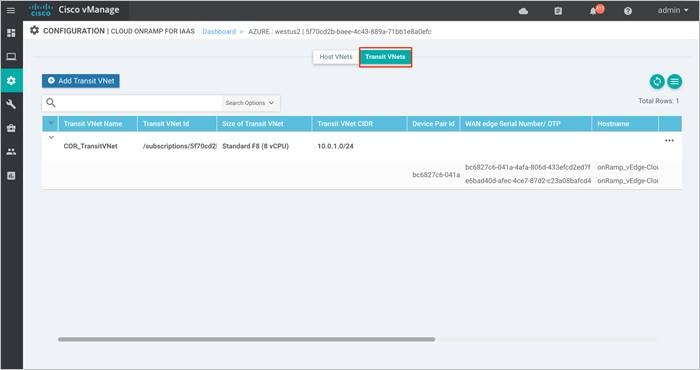
Task: Select the /subscriptions/5f70cd2 id cell
Action: coord(179,146)
